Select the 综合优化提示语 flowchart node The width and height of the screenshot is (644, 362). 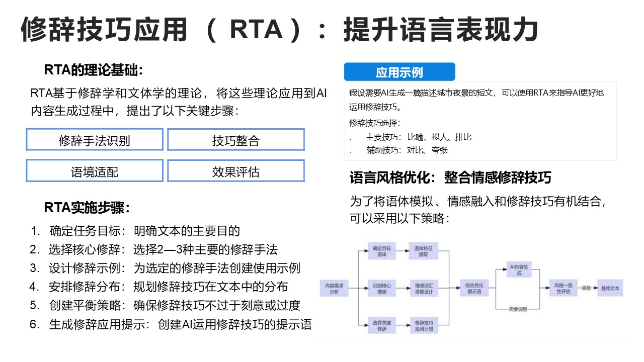474,289
